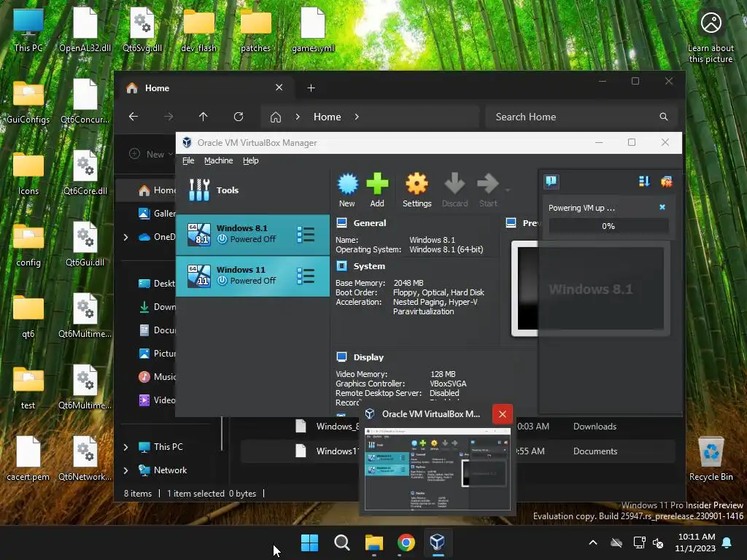This screenshot has height=560, width=747.
Task: Click the New VM toolbar icon
Action: [347, 190]
